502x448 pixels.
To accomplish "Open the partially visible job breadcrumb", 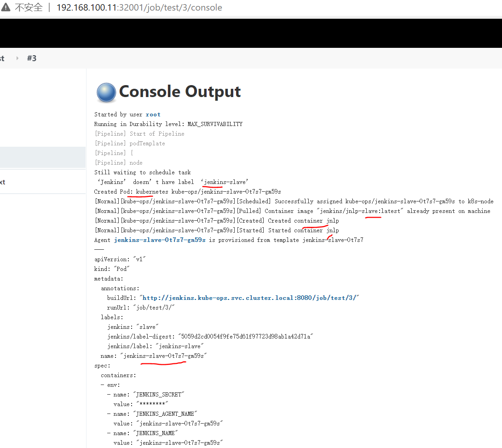I will point(2,58).
